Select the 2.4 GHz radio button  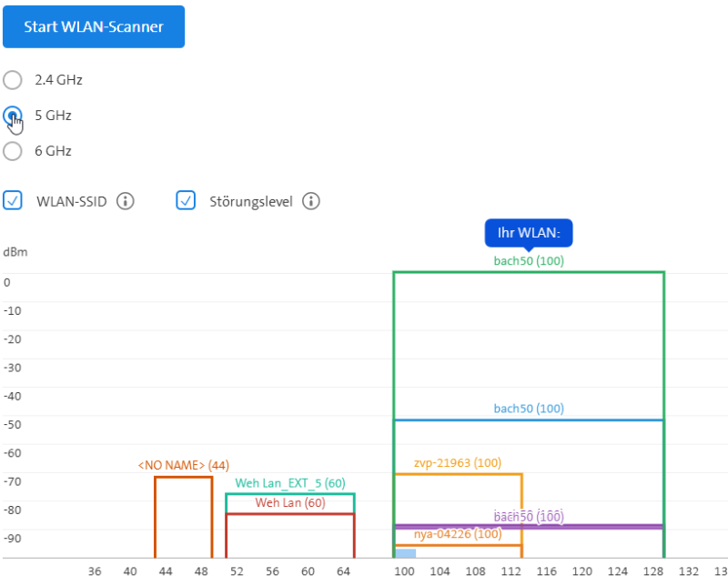point(13,80)
